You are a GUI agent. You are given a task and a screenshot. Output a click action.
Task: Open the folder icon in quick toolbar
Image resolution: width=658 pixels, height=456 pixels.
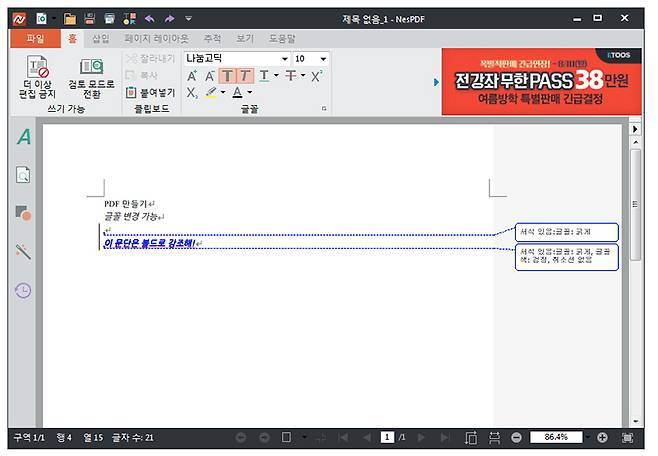(70, 18)
